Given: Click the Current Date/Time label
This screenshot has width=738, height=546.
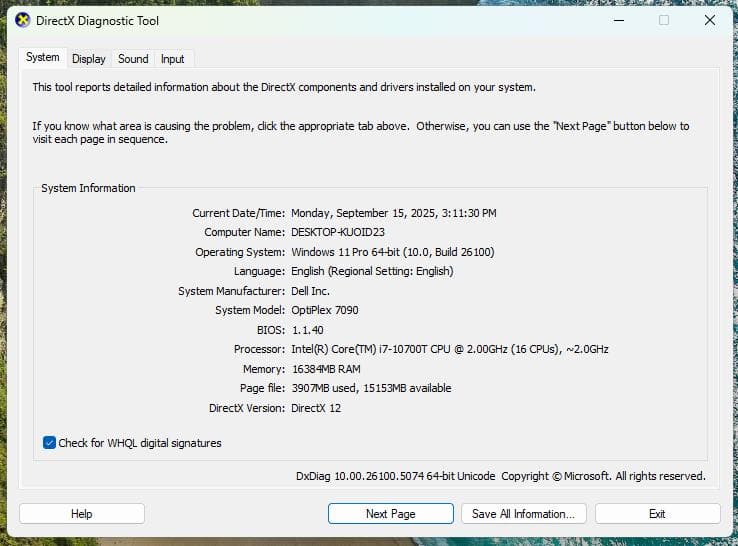Looking at the screenshot, I should pos(238,213).
